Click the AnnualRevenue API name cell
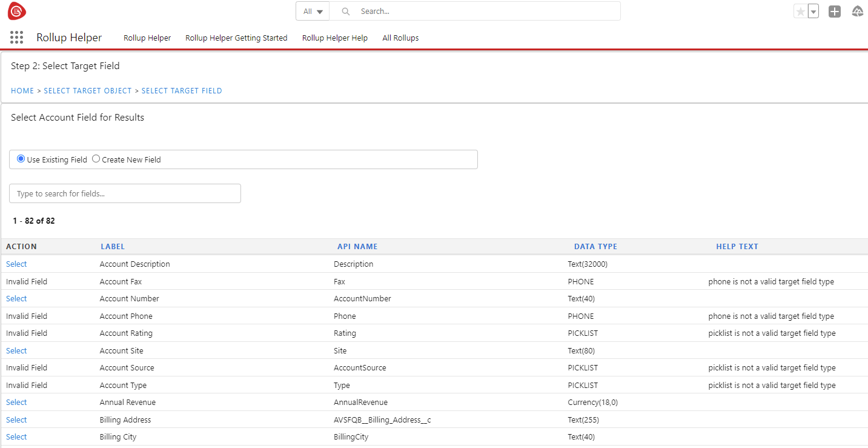The image size is (868, 448). 361,403
